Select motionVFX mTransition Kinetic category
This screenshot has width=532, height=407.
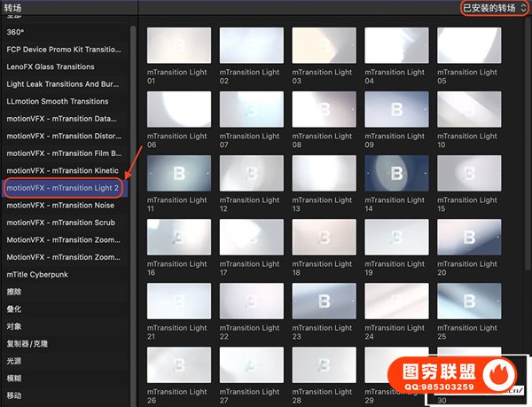coord(61,170)
